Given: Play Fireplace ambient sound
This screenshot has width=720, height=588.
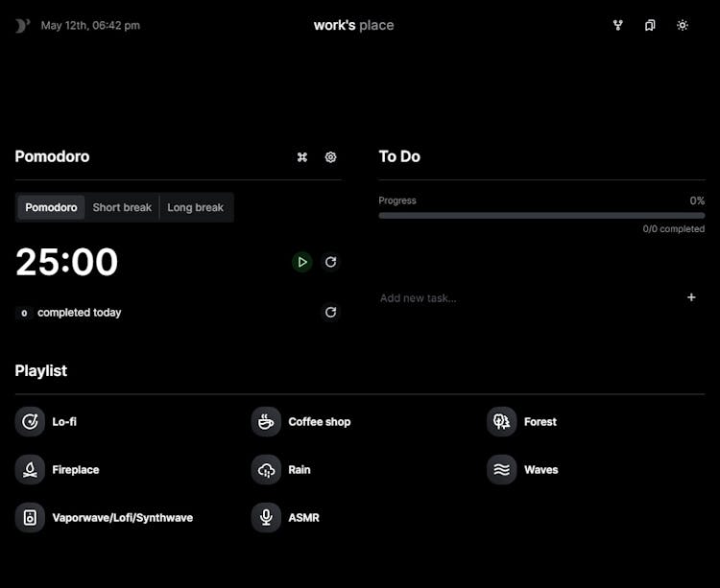Looking at the screenshot, I should 57,470.
